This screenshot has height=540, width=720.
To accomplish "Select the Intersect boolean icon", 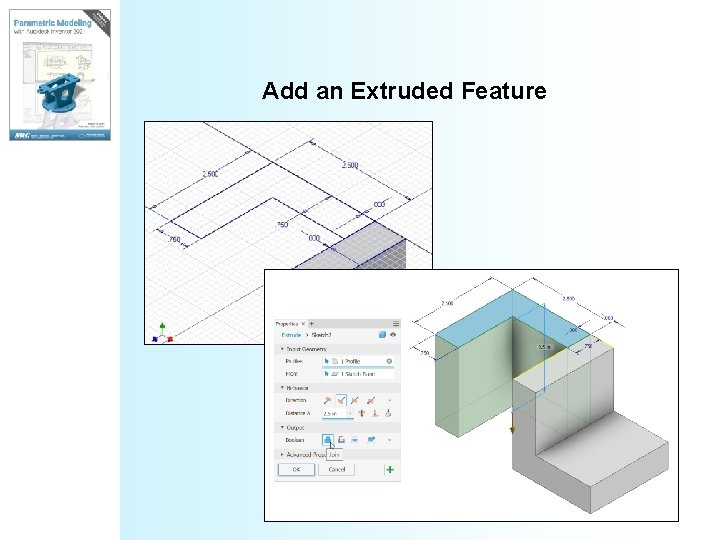I will pos(354,439).
